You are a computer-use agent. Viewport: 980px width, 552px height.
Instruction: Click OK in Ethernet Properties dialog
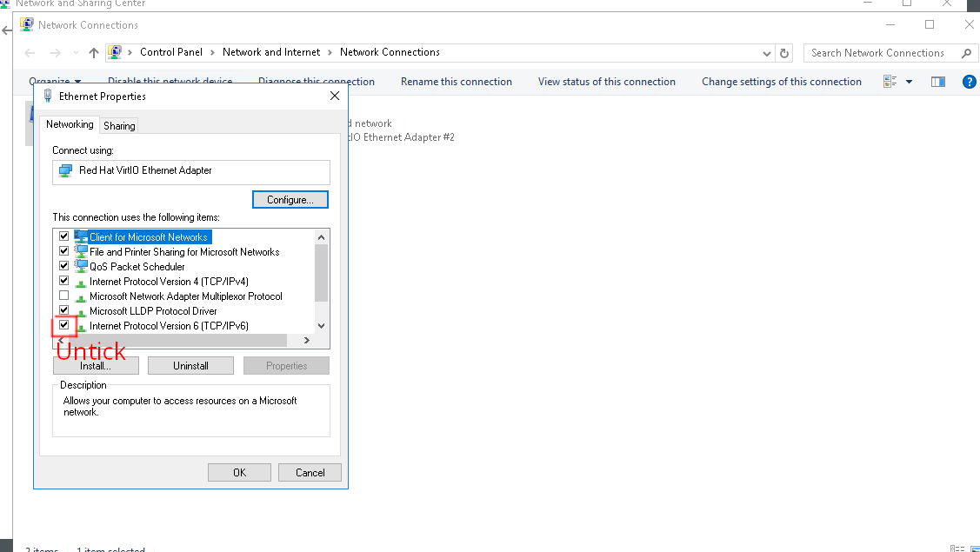click(239, 472)
